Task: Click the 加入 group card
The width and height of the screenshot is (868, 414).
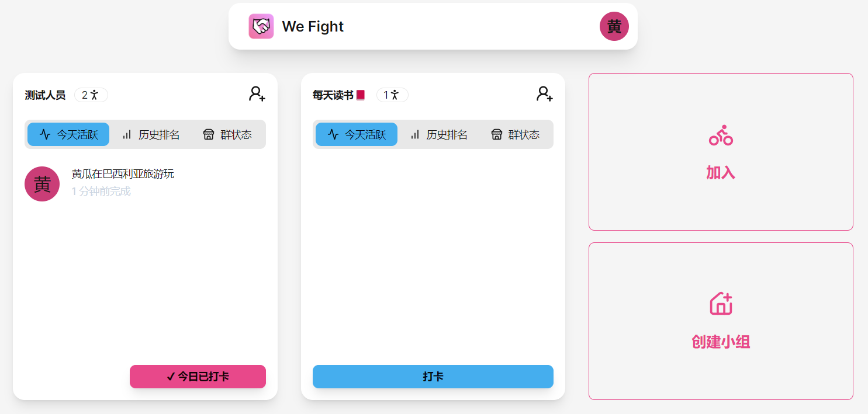Action: click(721, 152)
